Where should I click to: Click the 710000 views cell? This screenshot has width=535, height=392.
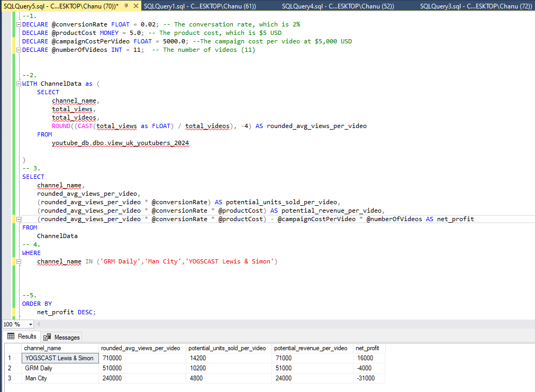tap(142, 358)
